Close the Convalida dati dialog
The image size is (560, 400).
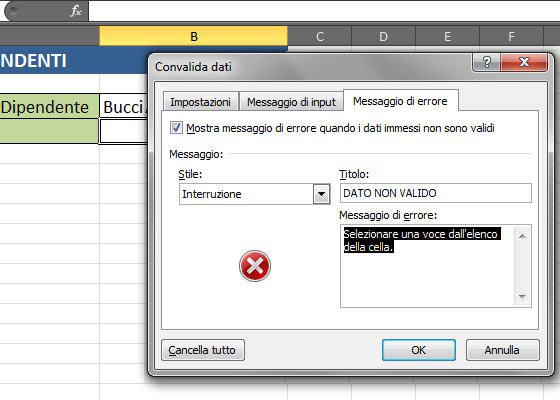524,62
